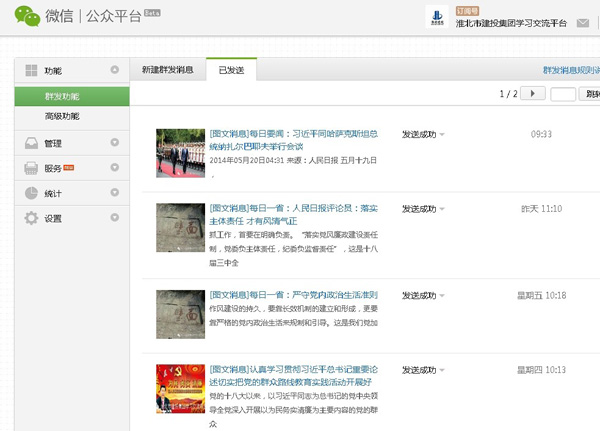Select 群发功能 in the sidebar
The image size is (600, 431).
[x=63, y=96]
